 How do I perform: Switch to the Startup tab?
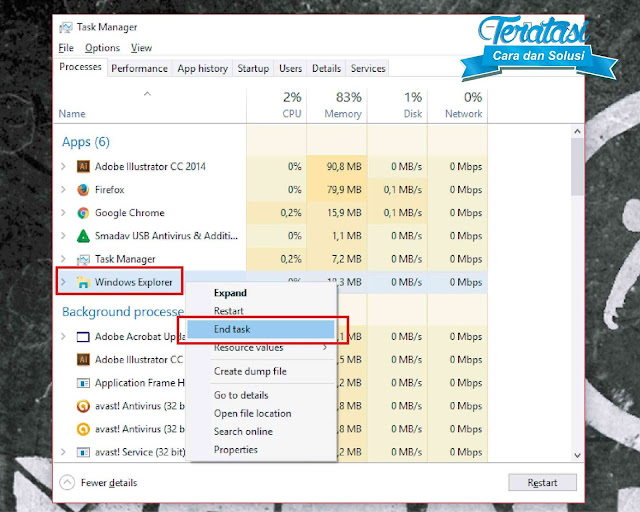253,69
